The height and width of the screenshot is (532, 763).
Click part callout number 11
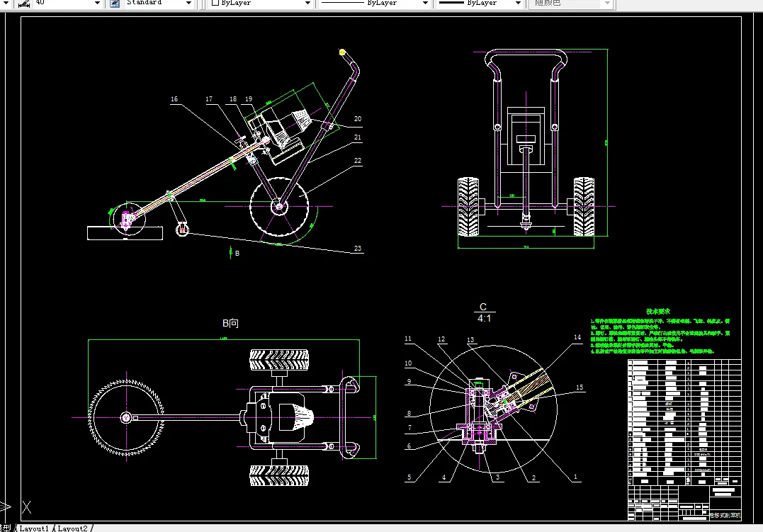pyautogui.click(x=408, y=339)
